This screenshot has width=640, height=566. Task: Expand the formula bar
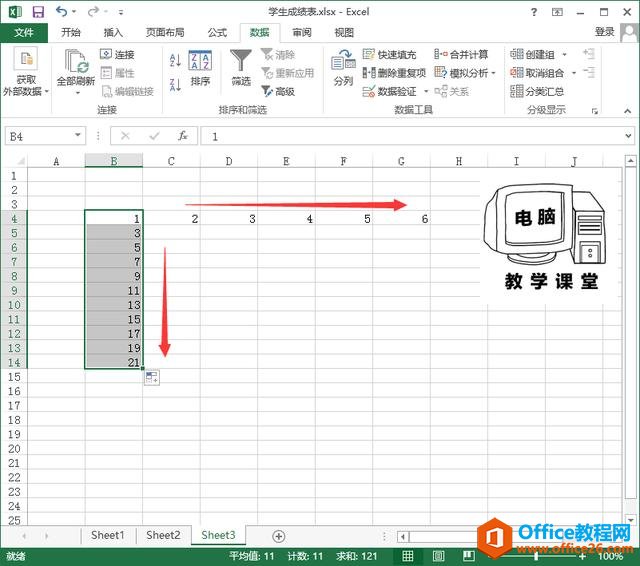coord(628,135)
